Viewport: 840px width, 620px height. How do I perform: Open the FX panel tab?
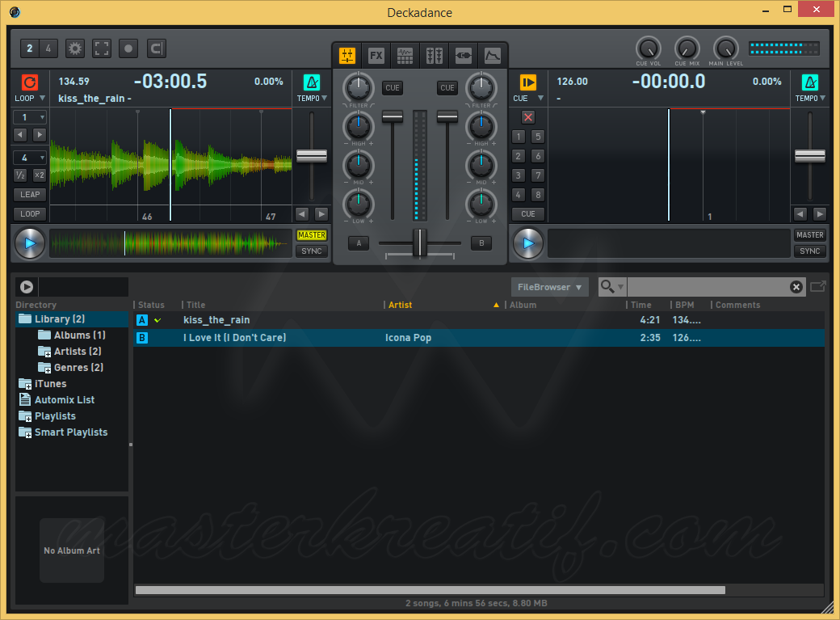[x=376, y=55]
